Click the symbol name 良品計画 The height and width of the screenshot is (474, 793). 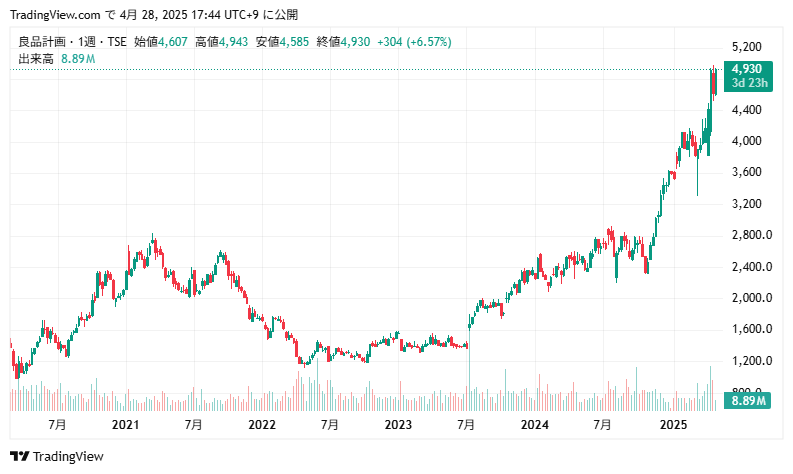[42, 41]
